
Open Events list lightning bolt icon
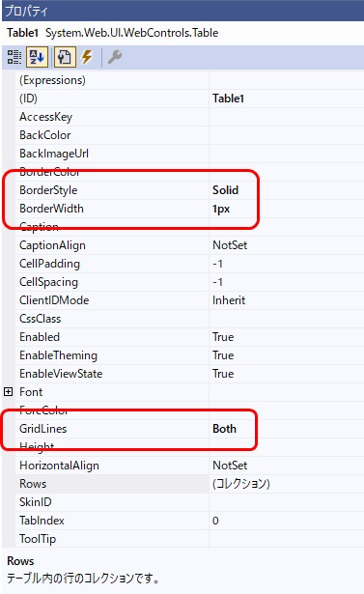(88, 57)
